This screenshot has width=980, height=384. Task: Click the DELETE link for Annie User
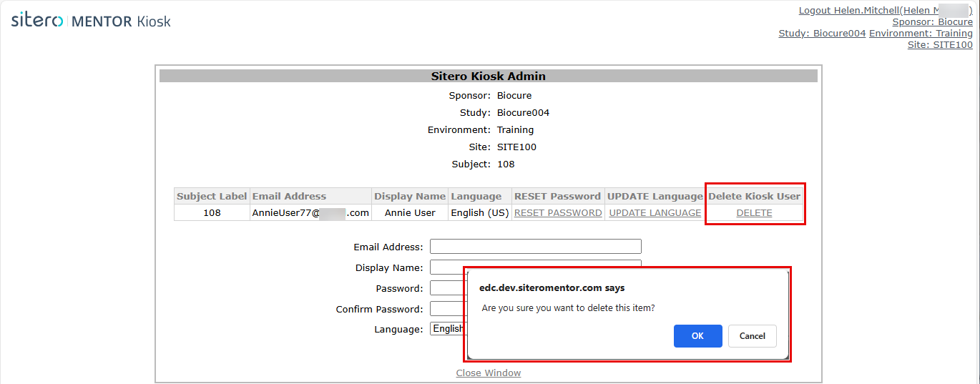[754, 213]
